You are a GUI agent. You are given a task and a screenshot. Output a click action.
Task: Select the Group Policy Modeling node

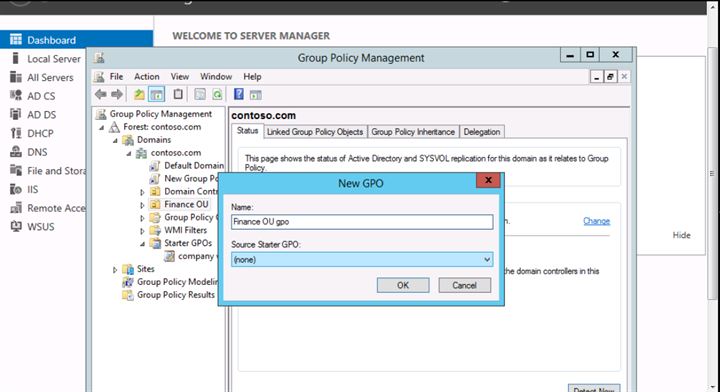tap(177, 282)
